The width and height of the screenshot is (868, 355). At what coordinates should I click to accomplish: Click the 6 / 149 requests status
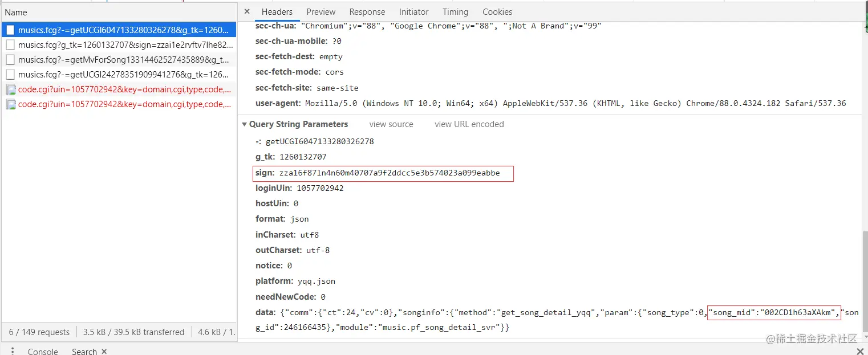click(x=39, y=332)
